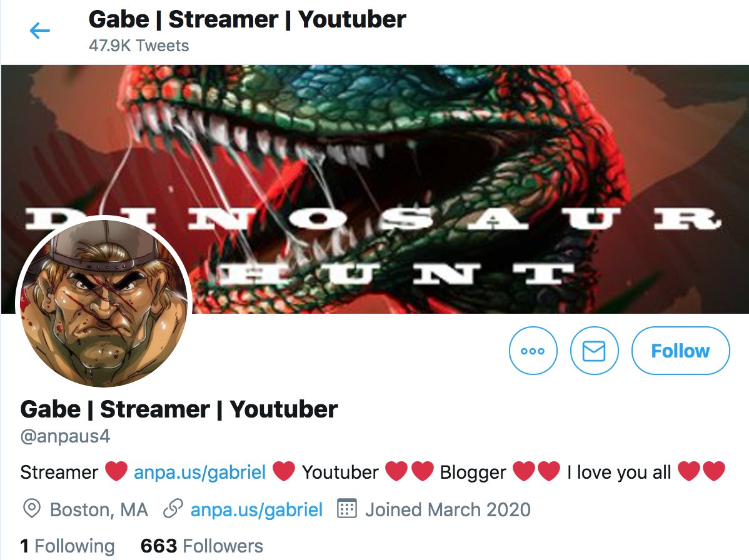Visit the website link beside the chain icon
The height and width of the screenshot is (560, 749).
[256, 509]
